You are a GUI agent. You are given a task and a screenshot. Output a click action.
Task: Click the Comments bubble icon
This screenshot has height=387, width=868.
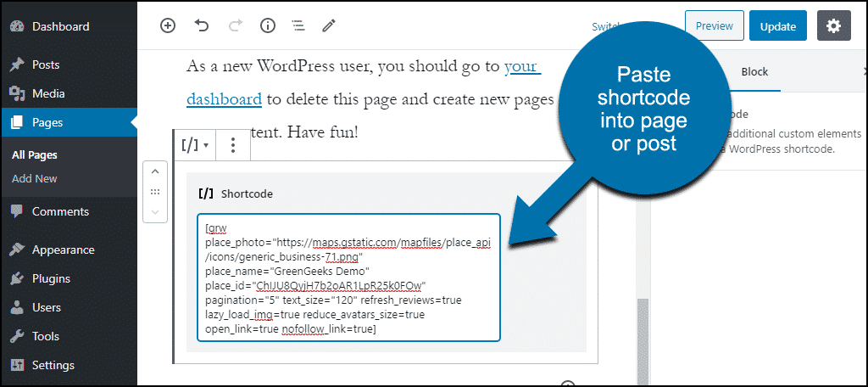point(17,212)
